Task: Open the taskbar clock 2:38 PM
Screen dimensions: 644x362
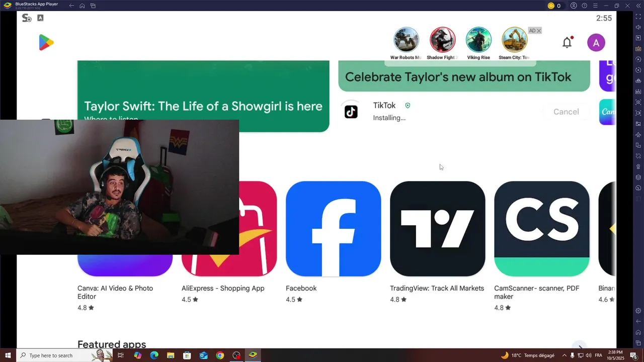Action: click(616, 355)
